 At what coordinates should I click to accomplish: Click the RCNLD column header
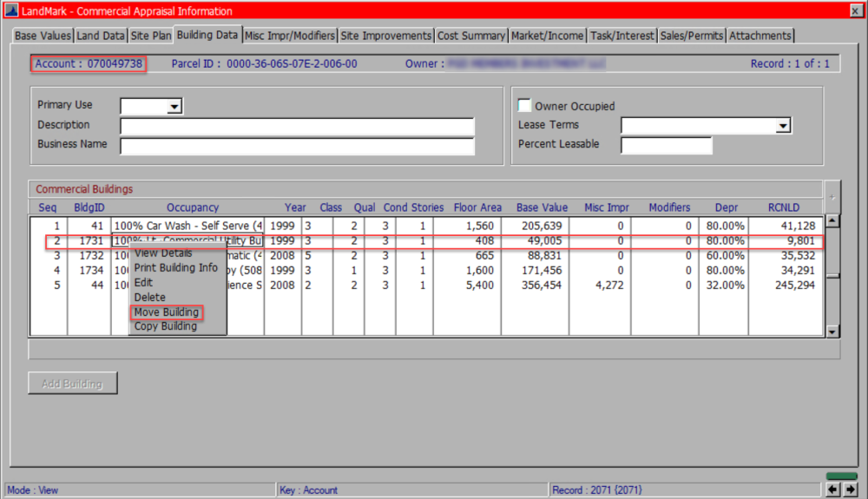tap(783, 207)
